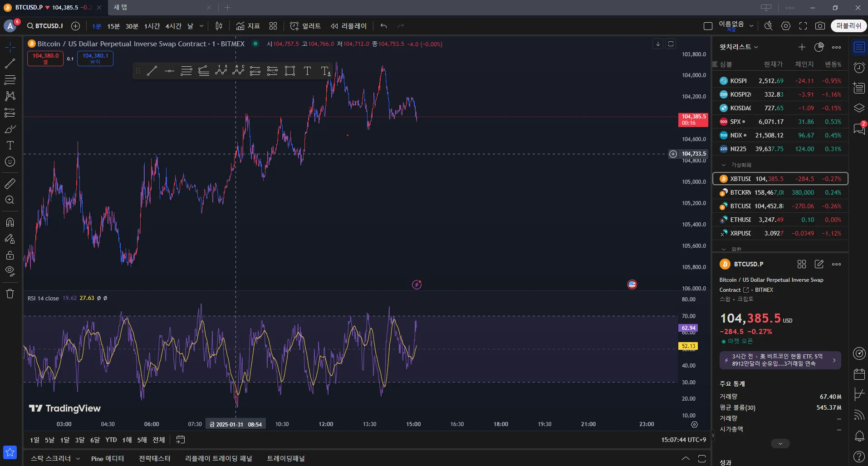Viewport: 868px width, 466px height.
Task: Open the help center question icon
Action: [x=859, y=456]
